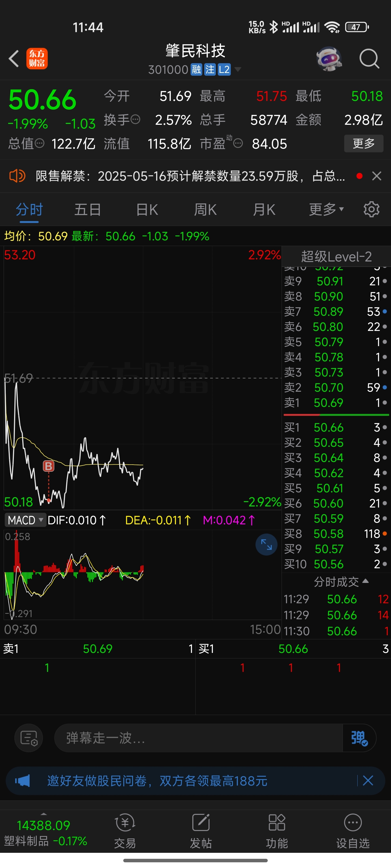This screenshot has width=391, height=868.
Task: Tap the bottom 卖1 50.69 summary row
Action: pyautogui.click(x=97, y=649)
